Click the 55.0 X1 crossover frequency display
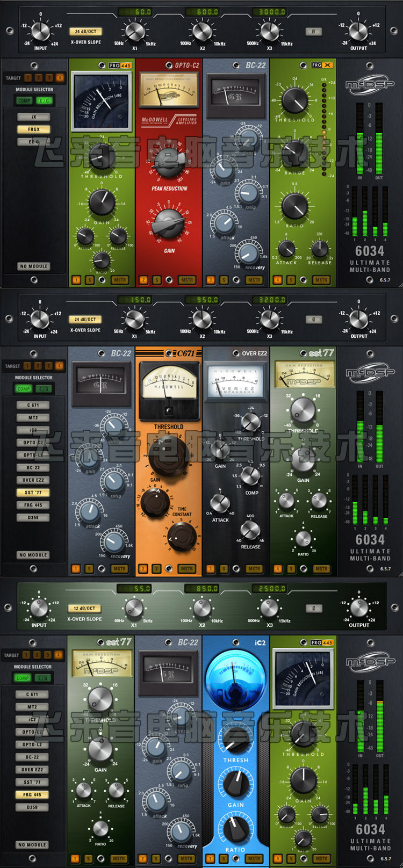This screenshot has height=868, width=403. coord(135,588)
